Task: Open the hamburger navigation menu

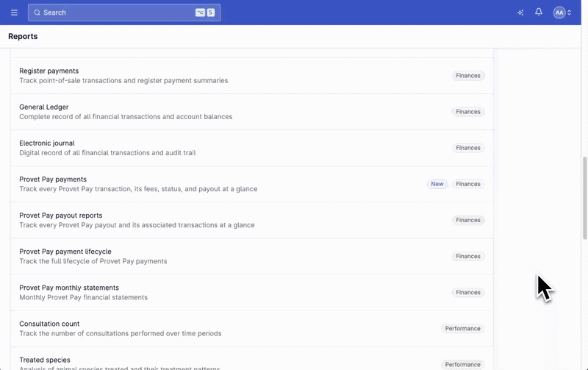Action: click(x=14, y=13)
